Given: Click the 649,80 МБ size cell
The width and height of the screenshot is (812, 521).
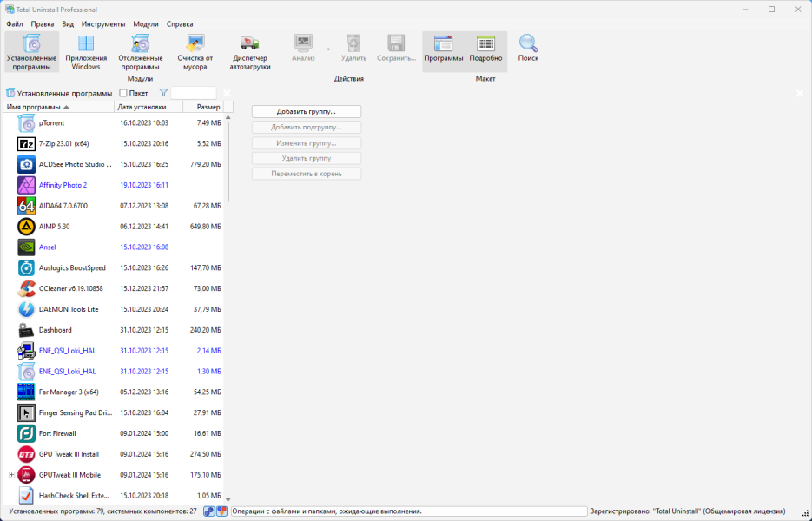Looking at the screenshot, I should click(x=205, y=227).
